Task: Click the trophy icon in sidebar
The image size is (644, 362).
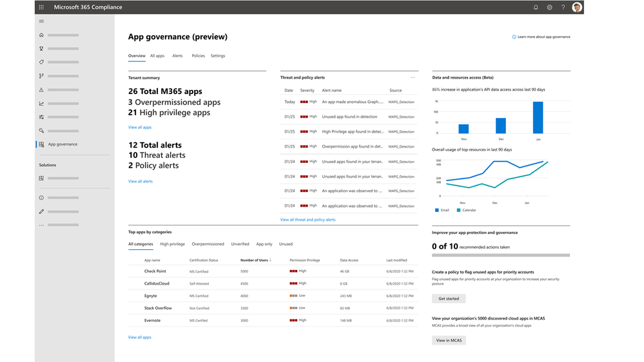Action: click(x=41, y=48)
